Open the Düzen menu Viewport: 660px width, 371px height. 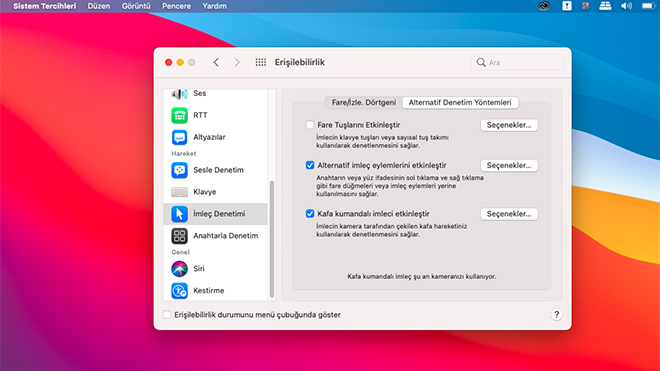(x=98, y=6)
